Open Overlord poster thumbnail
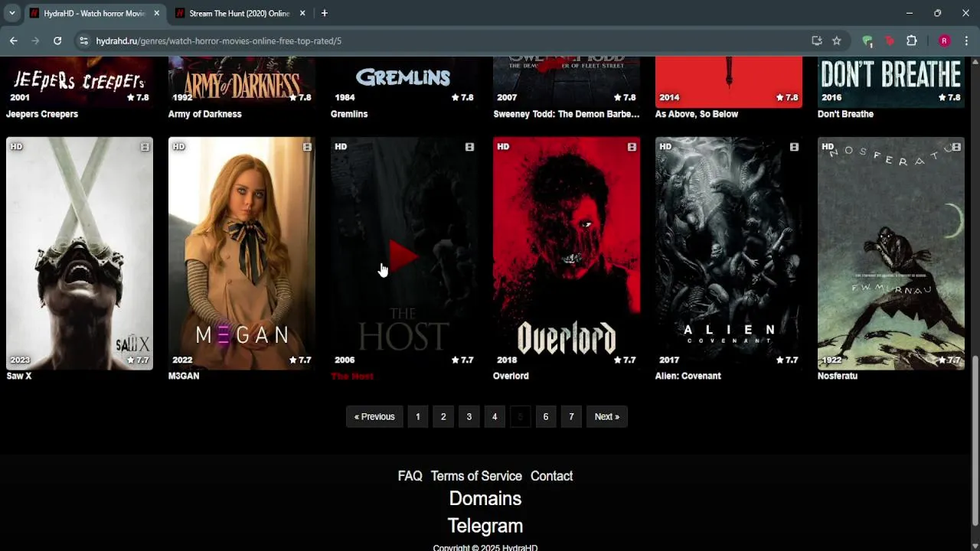The height and width of the screenshot is (551, 980). click(x=567, y=253)
